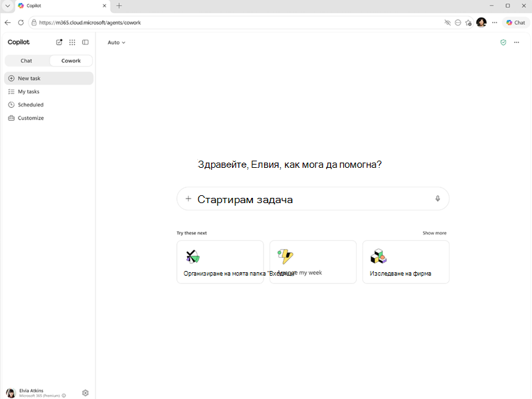Open settings gear in sidebar footer

pyautogui.click(x=86, y=392)
